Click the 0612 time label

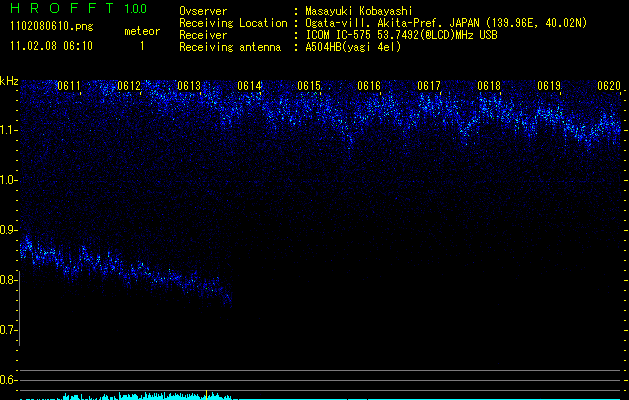(x=129, y=86)
